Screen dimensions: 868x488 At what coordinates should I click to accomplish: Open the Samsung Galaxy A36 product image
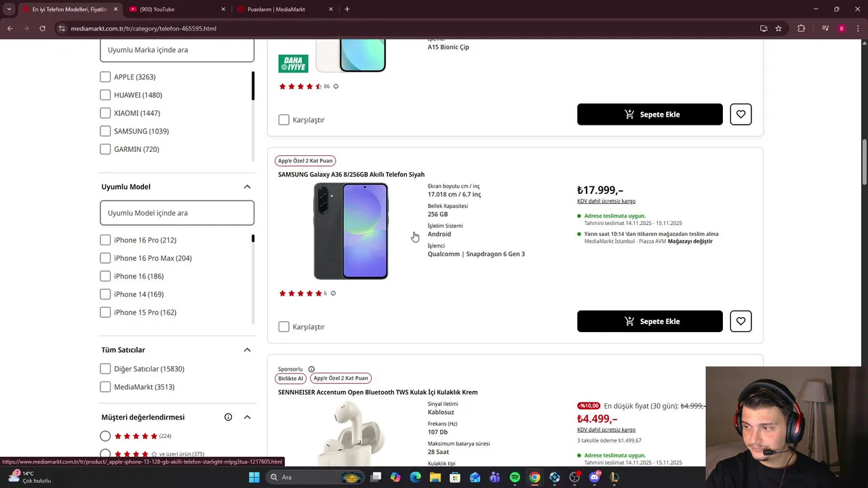tap(351, 231)
